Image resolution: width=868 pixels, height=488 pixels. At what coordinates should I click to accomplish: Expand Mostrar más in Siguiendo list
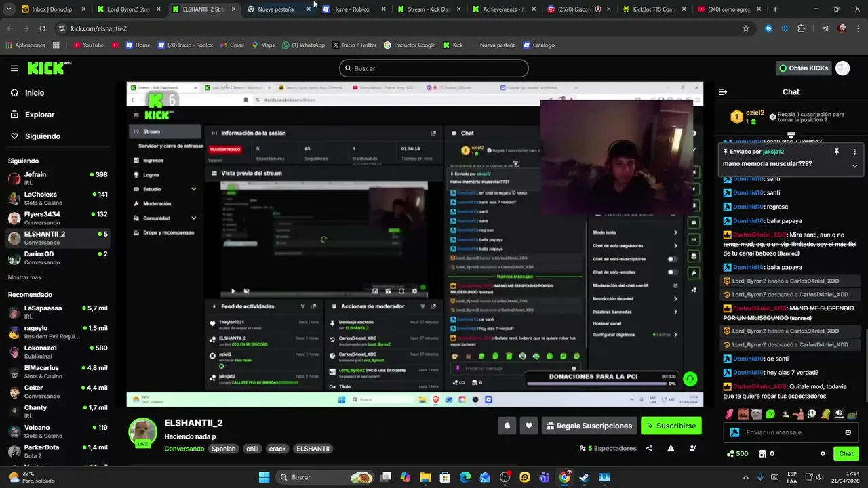click(x=24, y=277)
